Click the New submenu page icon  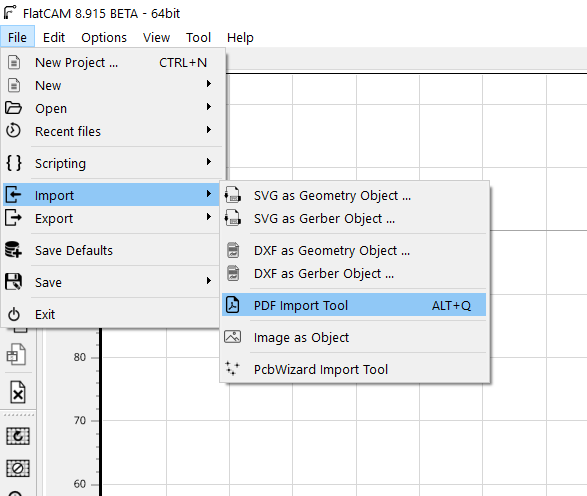tap(14, 85)
